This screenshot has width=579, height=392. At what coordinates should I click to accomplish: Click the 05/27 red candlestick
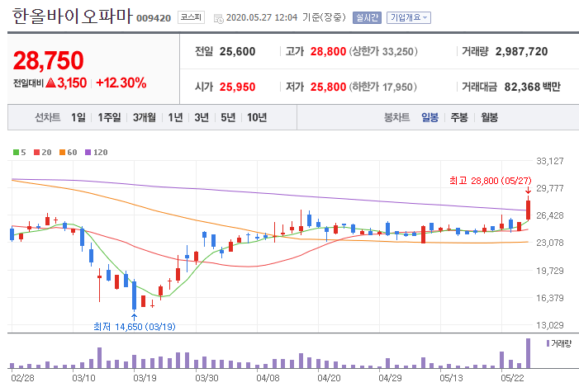(x=529, y=210)
